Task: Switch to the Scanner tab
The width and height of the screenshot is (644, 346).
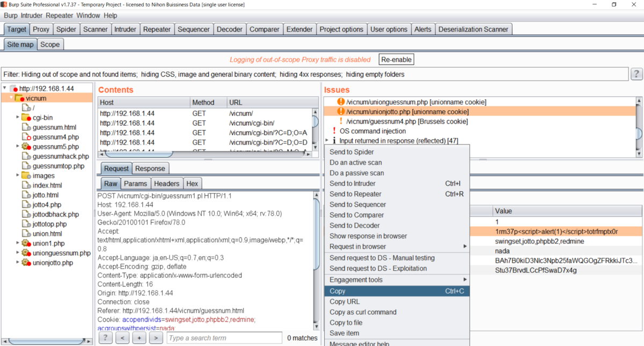Action: click(95, 30)
